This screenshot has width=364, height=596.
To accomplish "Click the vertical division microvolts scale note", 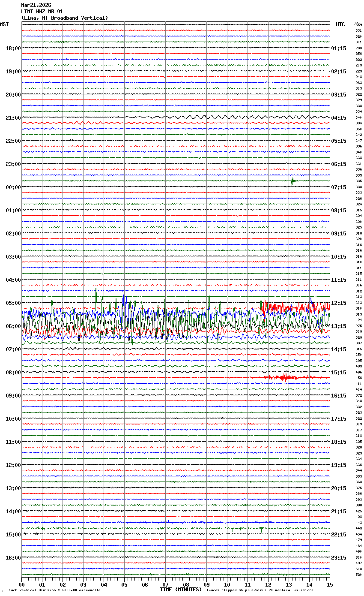I will 54,590.
